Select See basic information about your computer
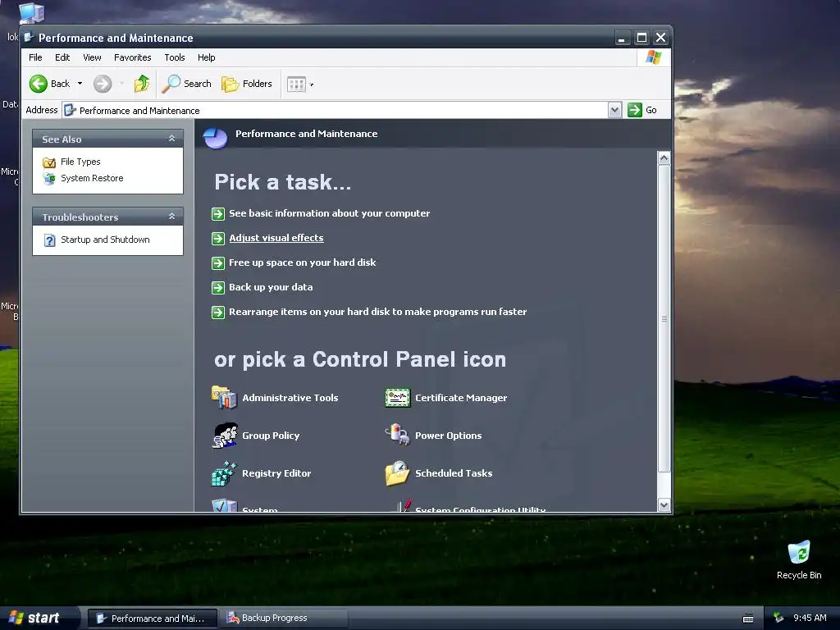Image resolution: width=840 pixels, height=630 pixels. 330,213
